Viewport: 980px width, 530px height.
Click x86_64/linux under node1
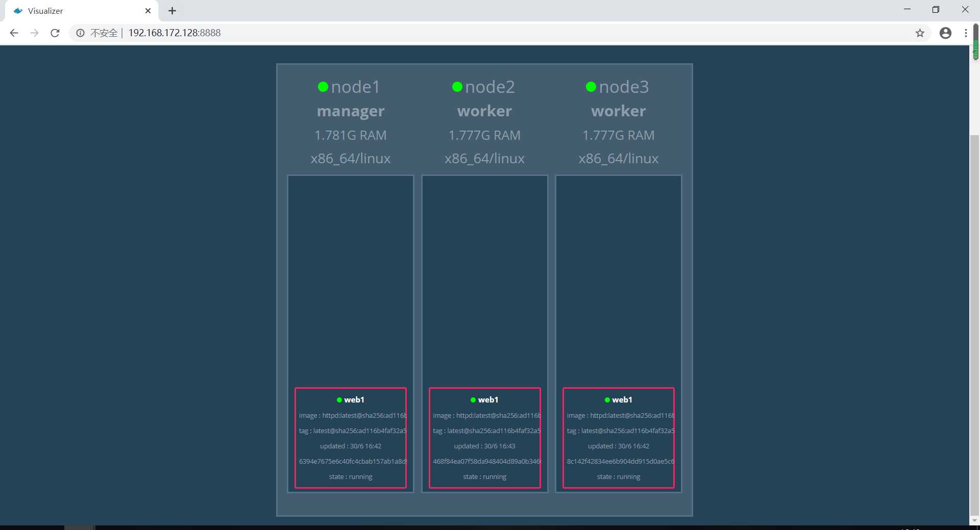tap(351, 159)
